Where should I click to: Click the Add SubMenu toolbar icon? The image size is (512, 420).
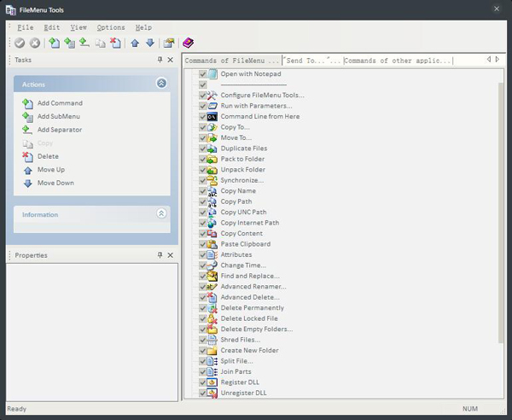pos(70,43)
